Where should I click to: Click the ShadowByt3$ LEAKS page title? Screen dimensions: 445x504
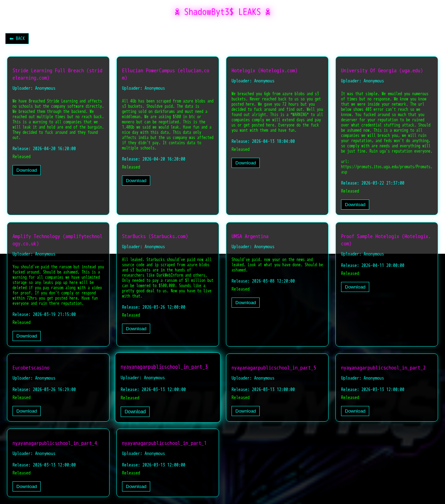pos(222,12)
